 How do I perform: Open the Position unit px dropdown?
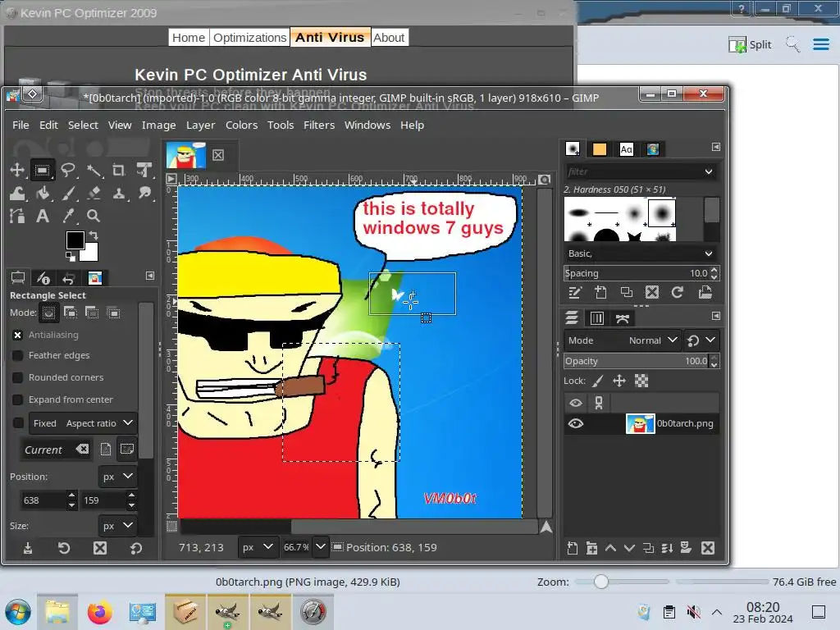117,477
